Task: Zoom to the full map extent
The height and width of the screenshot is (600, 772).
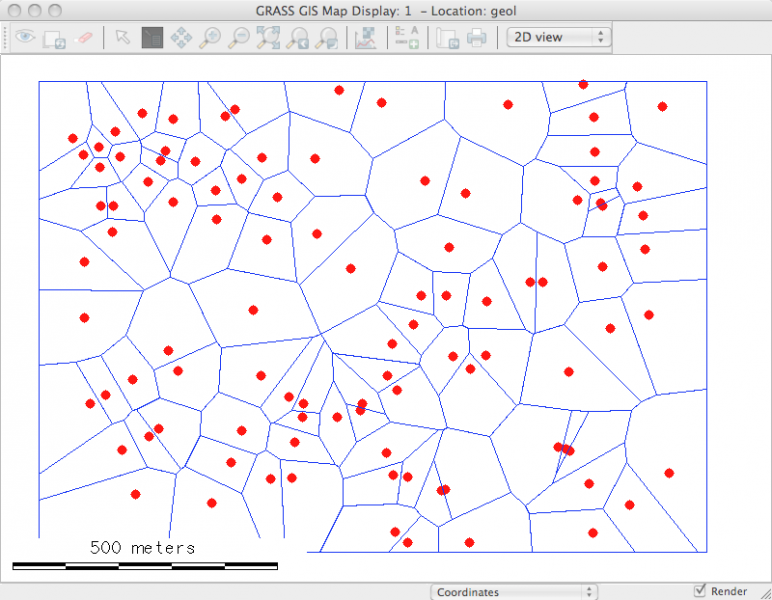Action: pyautogui.click(x=268, y=38)
